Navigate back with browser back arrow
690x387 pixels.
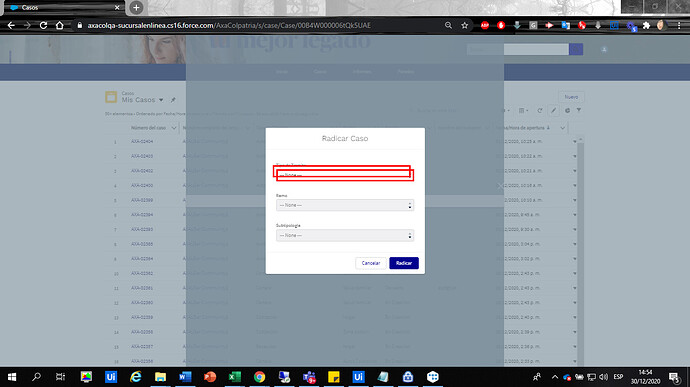[x=11, y=26]
